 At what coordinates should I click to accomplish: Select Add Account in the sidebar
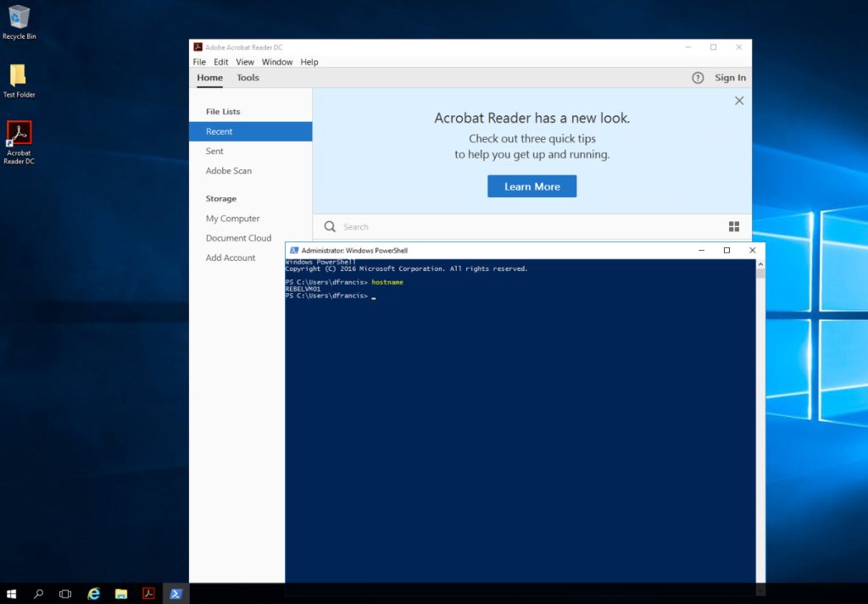click(230, 258)
